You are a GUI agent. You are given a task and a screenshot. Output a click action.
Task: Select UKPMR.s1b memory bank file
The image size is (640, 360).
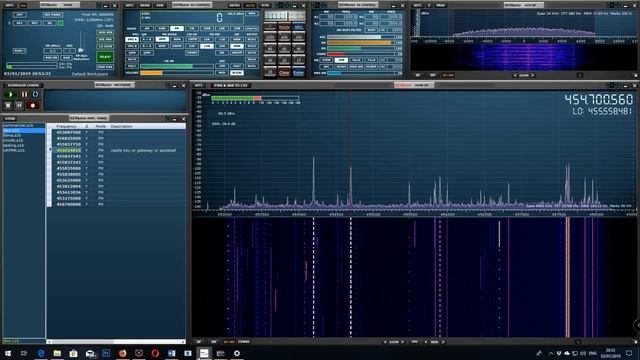[x=14, y=150]
